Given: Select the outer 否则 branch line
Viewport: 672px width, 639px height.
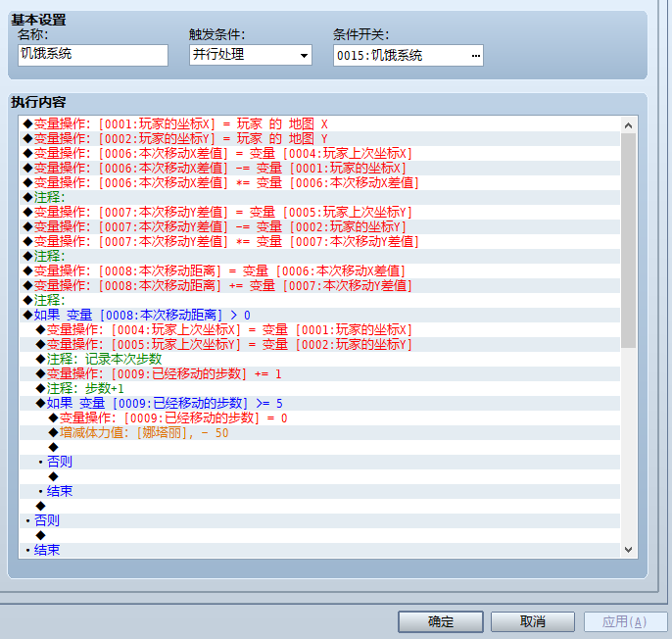Looking at the screenshot, I should tap(319, 520).
